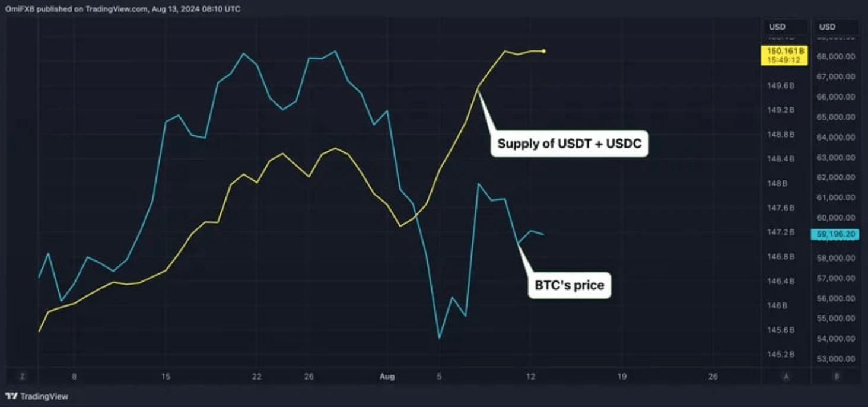The width and height of the screenshot is (868, 408).
Task: Click date 22 on the time axis
Action: click(x=257, y=377)
